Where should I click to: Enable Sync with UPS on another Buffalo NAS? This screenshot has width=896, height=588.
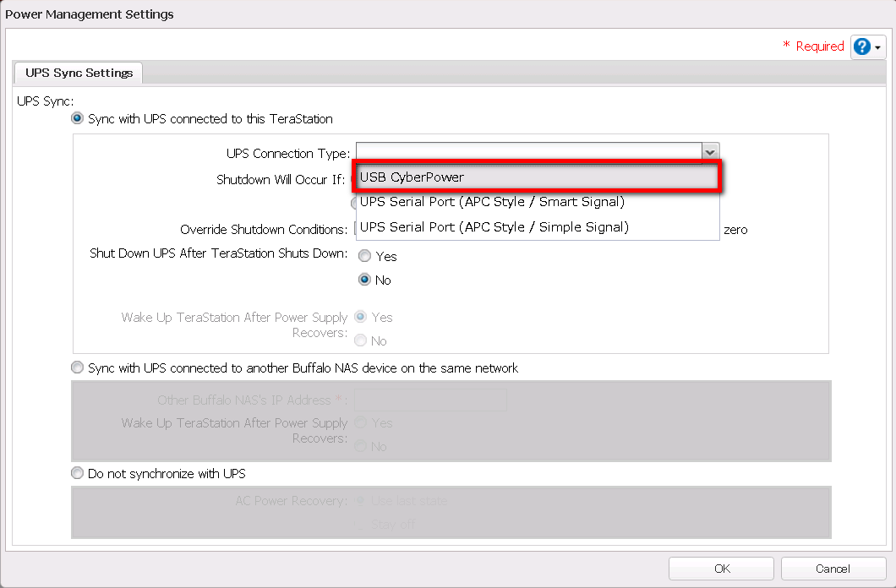(78, 368)
